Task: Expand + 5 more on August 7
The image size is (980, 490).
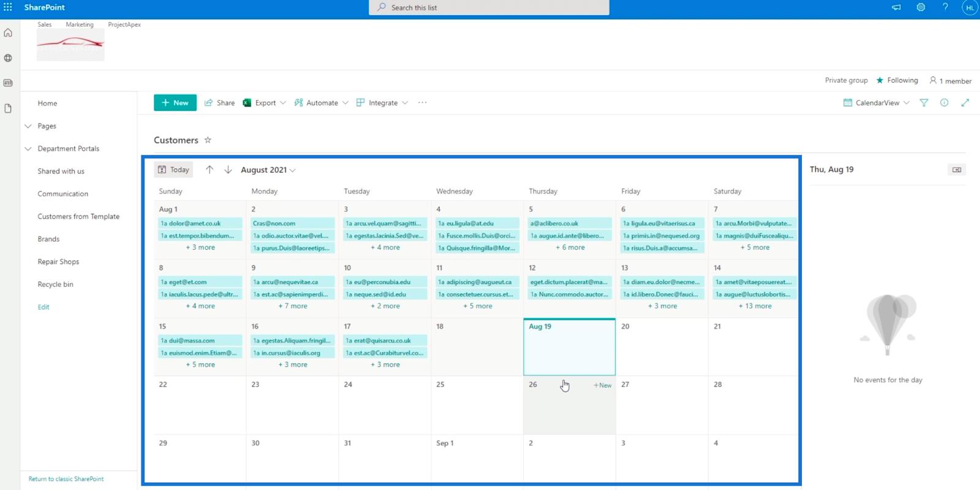Action: 755,247
